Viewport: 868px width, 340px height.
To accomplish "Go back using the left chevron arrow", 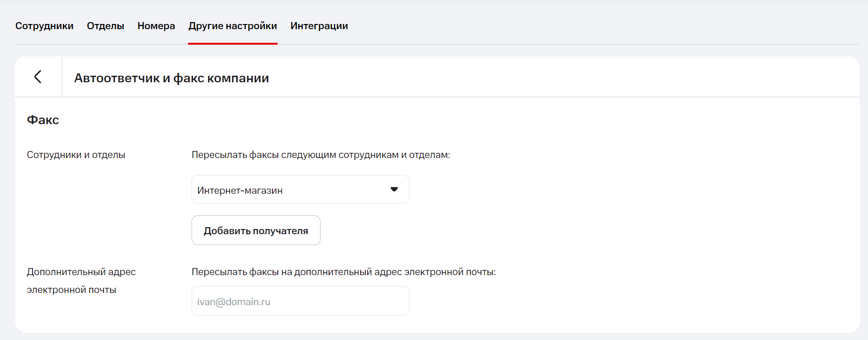I will [x=38, y=77].
